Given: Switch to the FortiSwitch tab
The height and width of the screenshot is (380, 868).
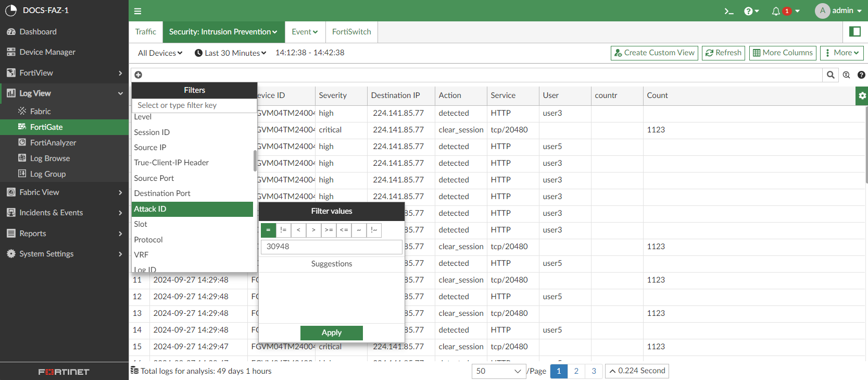Looking at the screenshot, I should (x=351, y=32).
